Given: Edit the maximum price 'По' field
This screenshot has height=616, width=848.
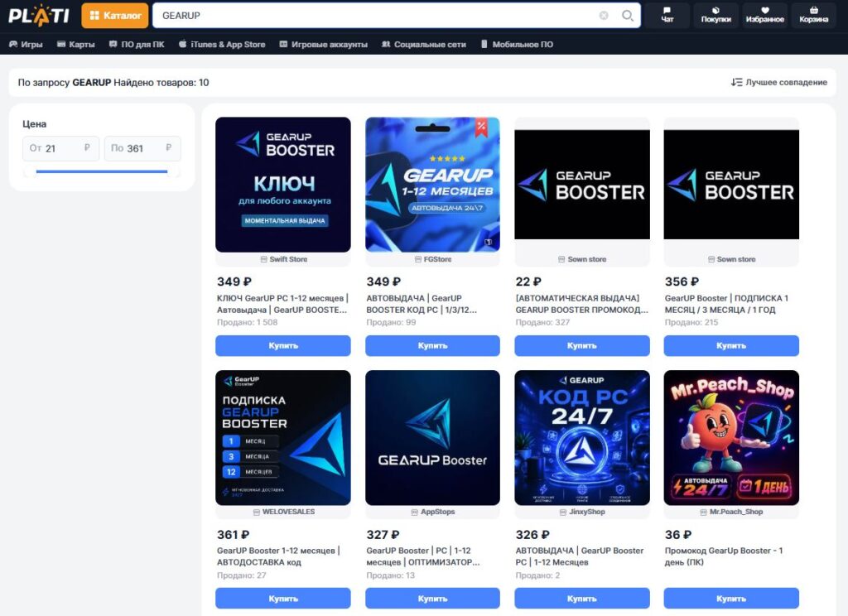Looking at the screenshot, I should (142, 148).
